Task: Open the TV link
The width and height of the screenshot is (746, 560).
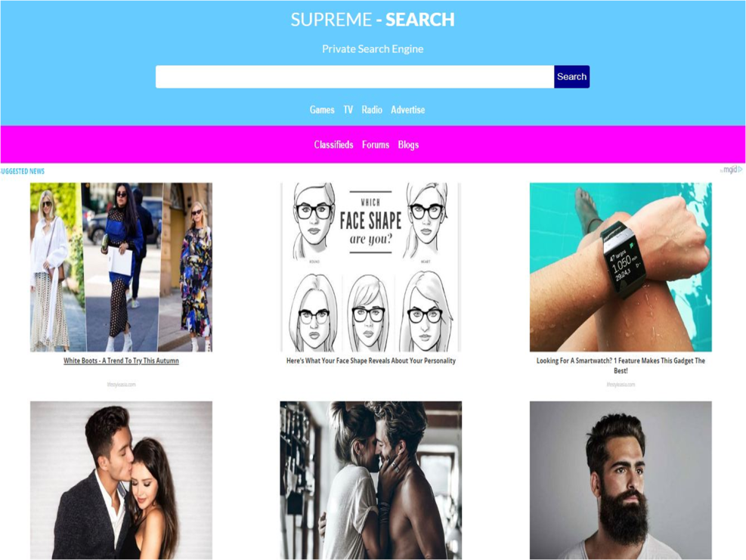Action: 348,110
